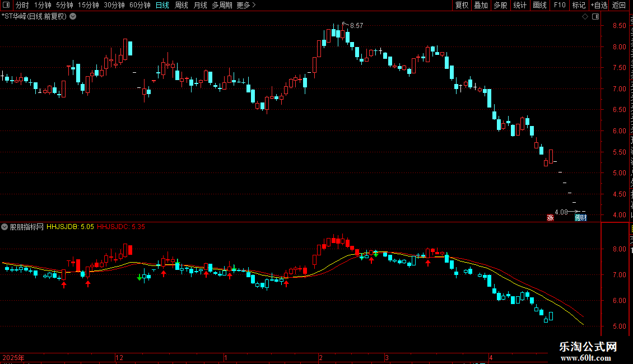The height and width of the screenshot is (364, 633).
Task: Click the 4.08 low price label
Action: [x=561, y=212]
